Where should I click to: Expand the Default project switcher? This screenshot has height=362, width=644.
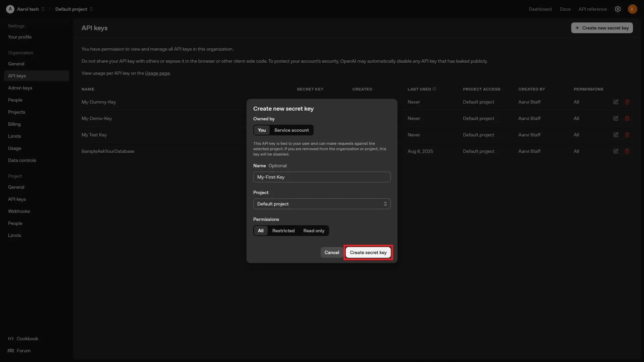pyautogui.click(x=91, y=9)
